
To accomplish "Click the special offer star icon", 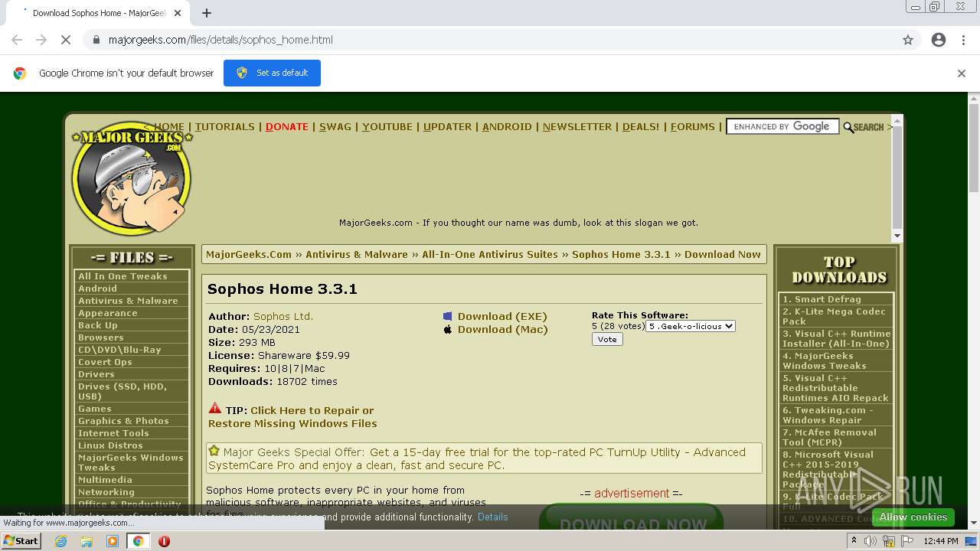I will click(x=214, y=451).
